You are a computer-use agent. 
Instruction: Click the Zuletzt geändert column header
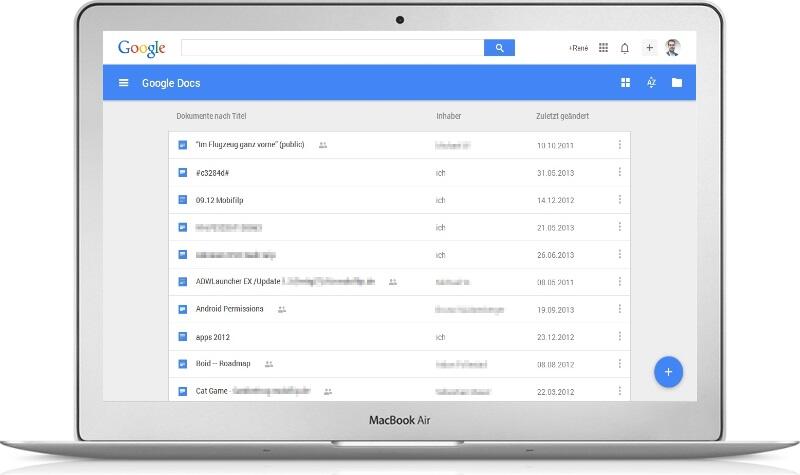point(562,116)
